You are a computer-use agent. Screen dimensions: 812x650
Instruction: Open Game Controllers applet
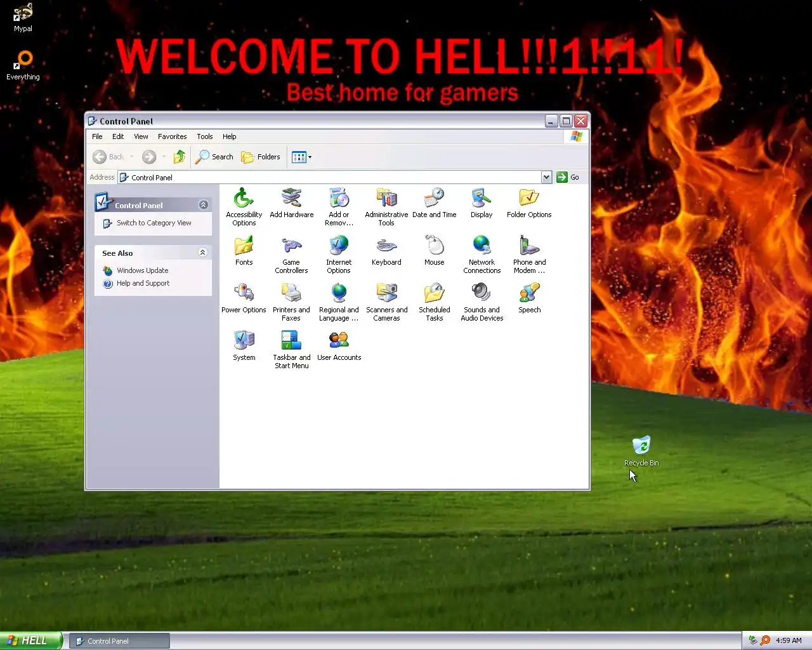(x=291, y=254)
